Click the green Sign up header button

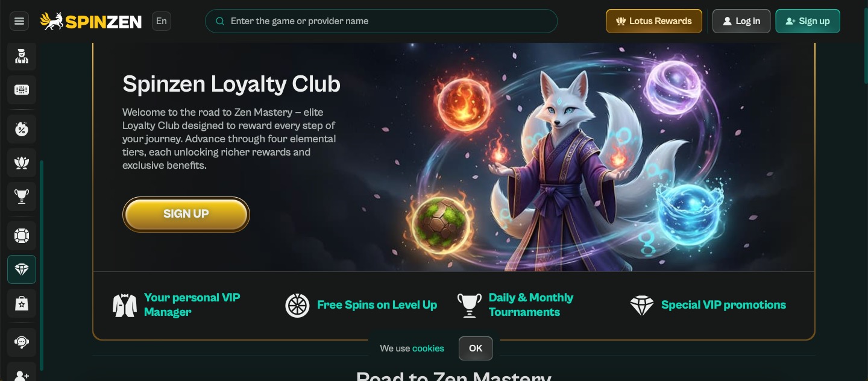808,21
